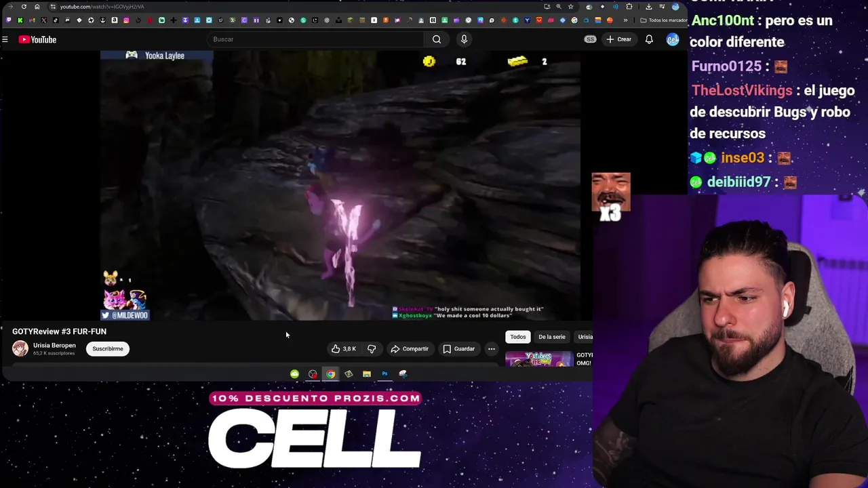Go to the browser home page
This screenshot has height=488, width=868.
pos(37,7)
